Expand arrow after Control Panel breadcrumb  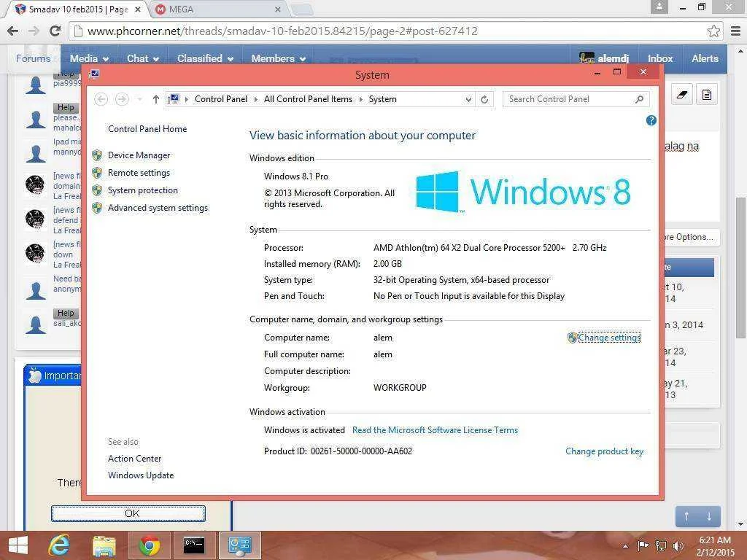coord(256,99)
